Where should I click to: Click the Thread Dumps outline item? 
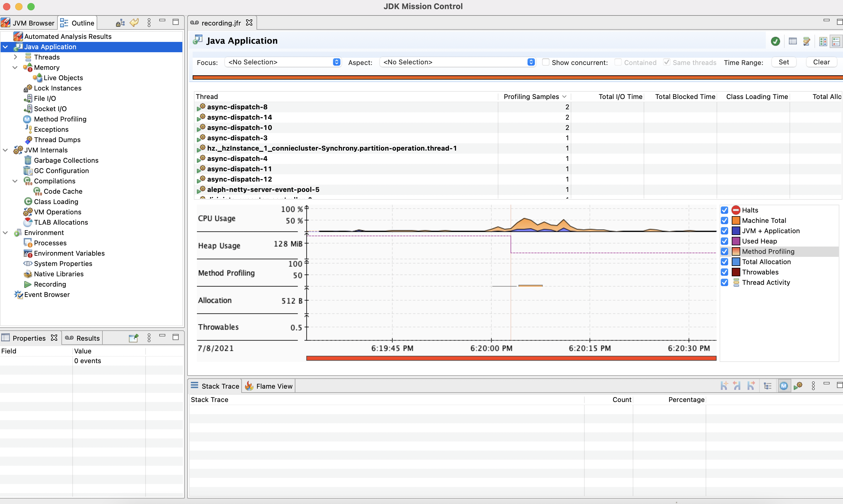pyautogui.click(x=57, y=140)
